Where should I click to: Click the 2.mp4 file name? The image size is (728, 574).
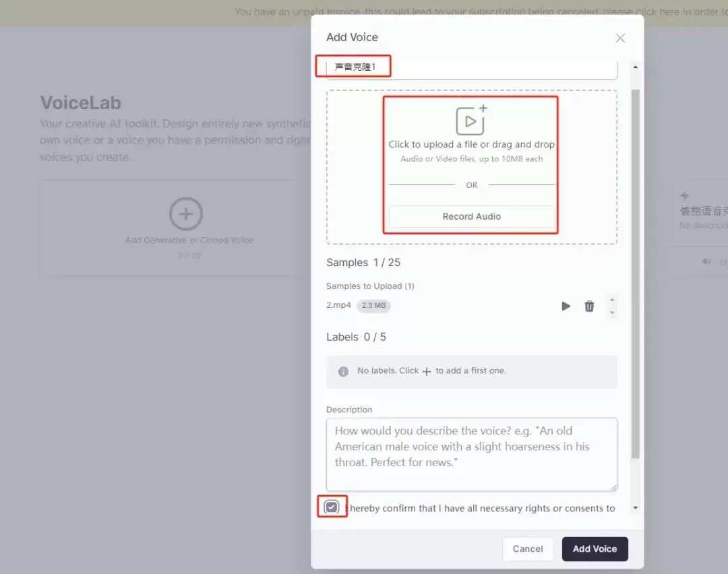[338, 305]
